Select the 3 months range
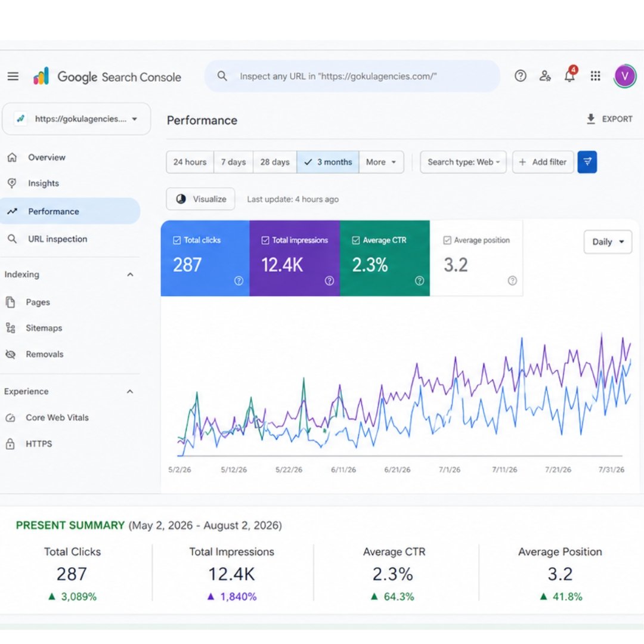Screen dimensions: 644x644 [328, 162]
